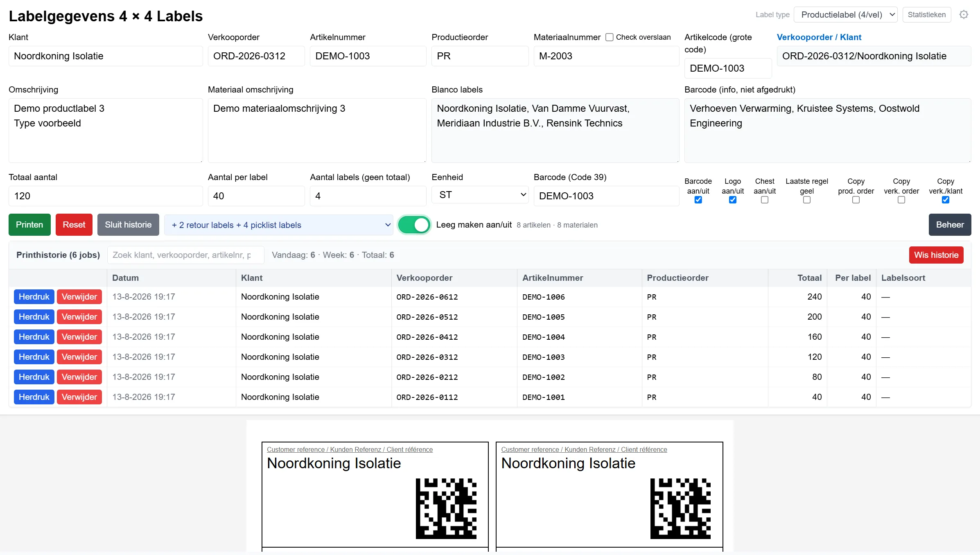This screenshot has height=555, width=980.
Task: Click Sluit historie button
Action: pyautogui.click(x=128, y=225)
